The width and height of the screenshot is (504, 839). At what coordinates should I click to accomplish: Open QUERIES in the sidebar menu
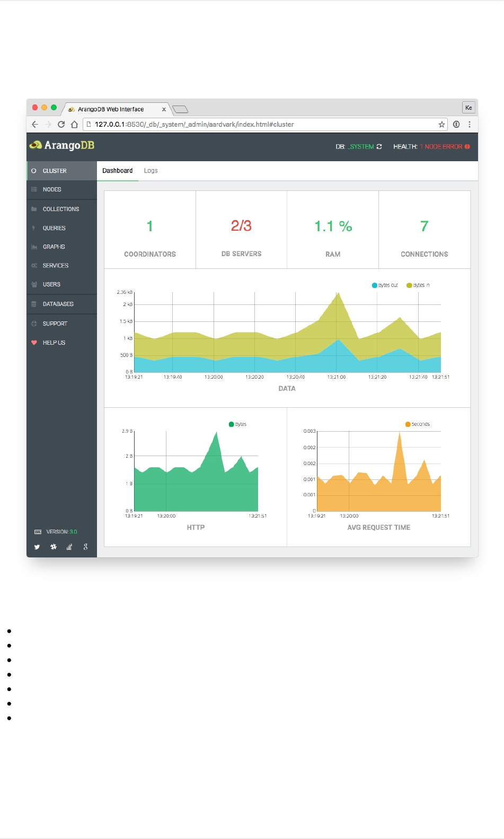(54, 228)
